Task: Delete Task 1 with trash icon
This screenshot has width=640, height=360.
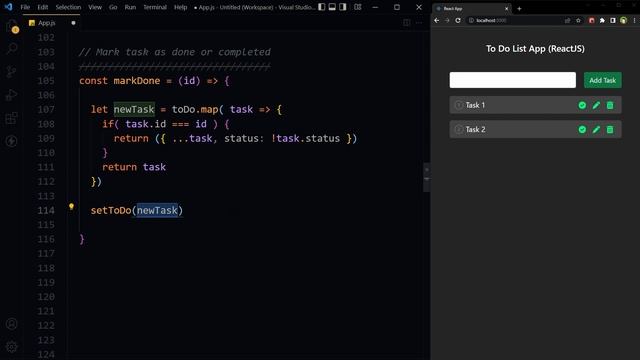Action: click(610, 105)
